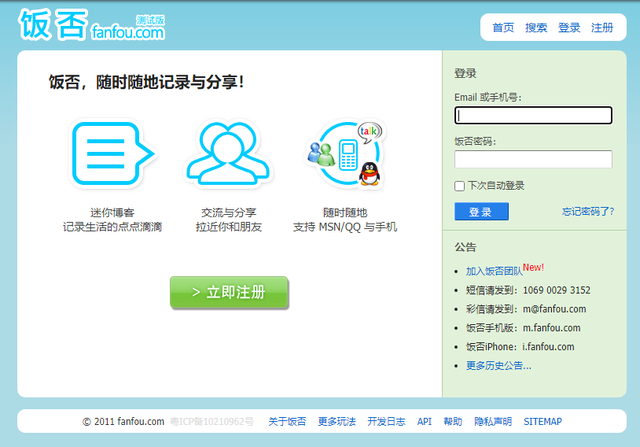Click the 支持 MSN/QQ 与手机 caption
Image resolution: width=640 pixels, height=447 pixels.
tap(345, 227)
